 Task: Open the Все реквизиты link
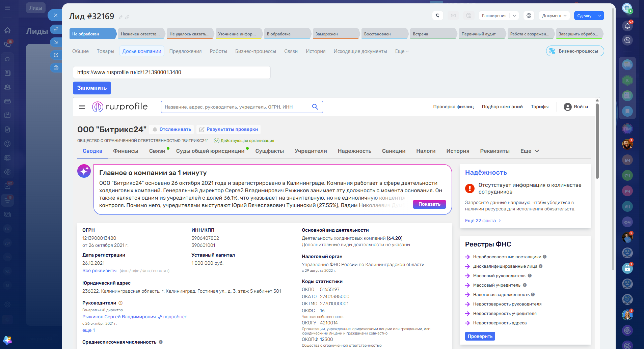pos(100,271)
